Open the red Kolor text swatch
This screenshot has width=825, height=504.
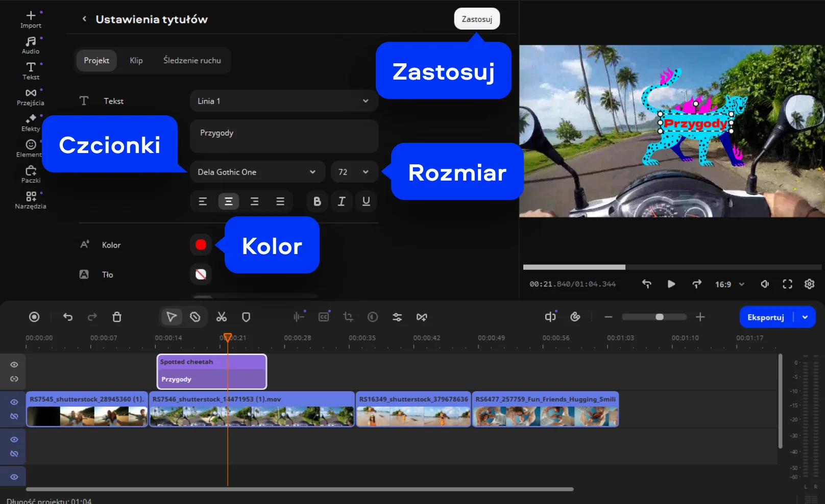(201, 245)
